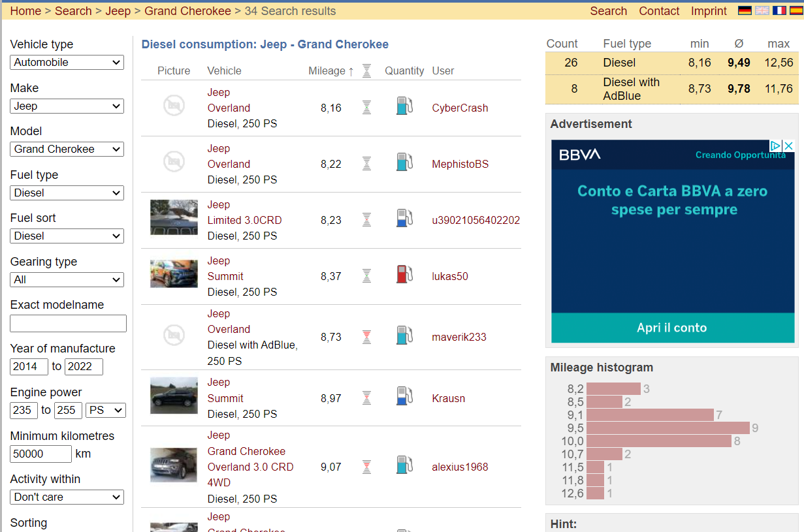804x532 pixels.
Task: Choose the Spanish flag language icon
Action: [x=796, y=10]
